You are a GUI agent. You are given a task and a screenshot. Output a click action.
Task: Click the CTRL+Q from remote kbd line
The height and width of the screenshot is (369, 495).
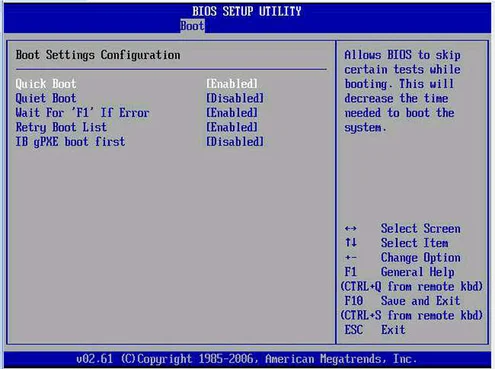[x=412, y=287]
